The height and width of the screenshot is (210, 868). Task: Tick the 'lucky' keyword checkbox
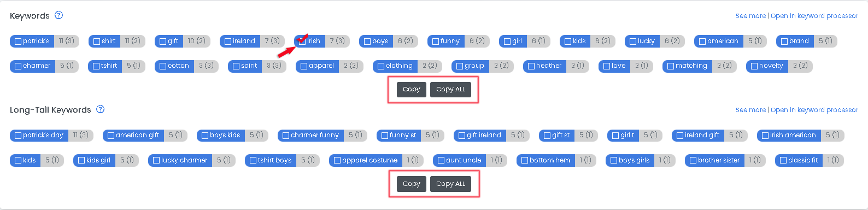pos(633,41)
